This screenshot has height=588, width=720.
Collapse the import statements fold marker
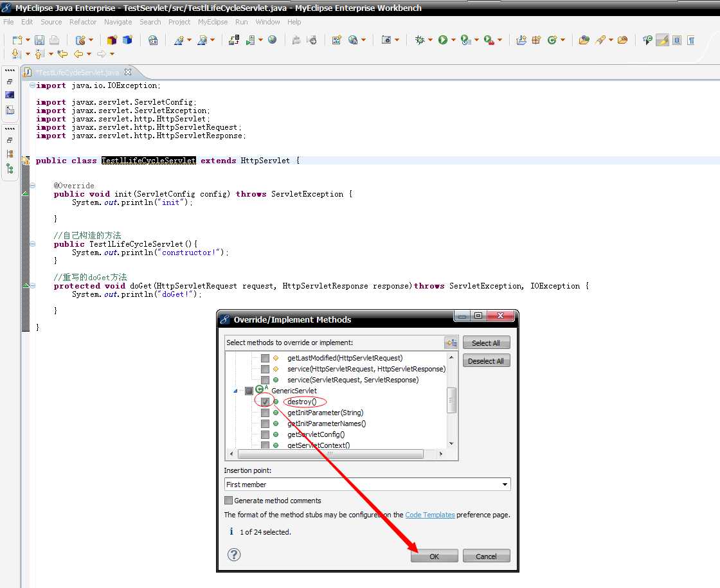32,85
